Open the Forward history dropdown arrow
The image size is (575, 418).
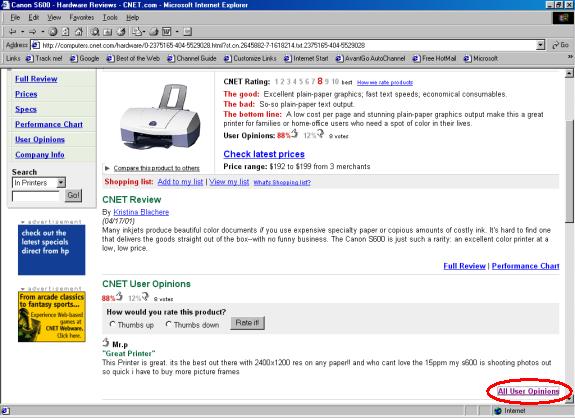coord(43,32)
